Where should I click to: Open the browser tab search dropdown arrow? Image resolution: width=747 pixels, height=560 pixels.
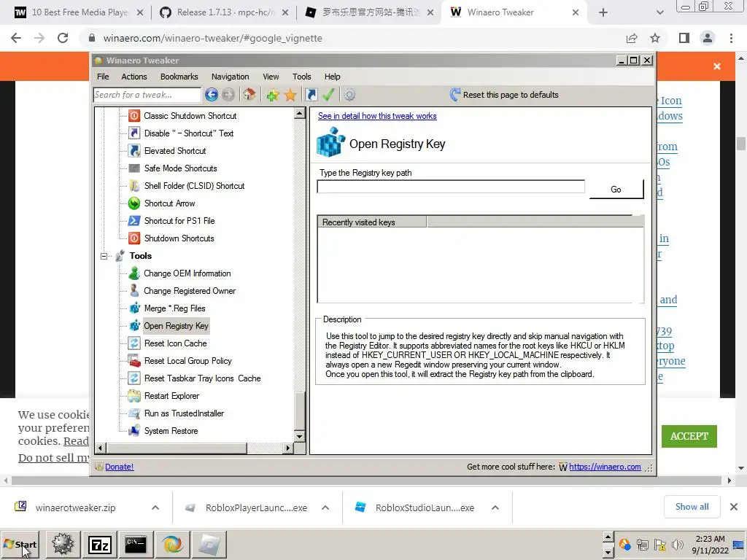pyautogui.click(x=659, y=12)
